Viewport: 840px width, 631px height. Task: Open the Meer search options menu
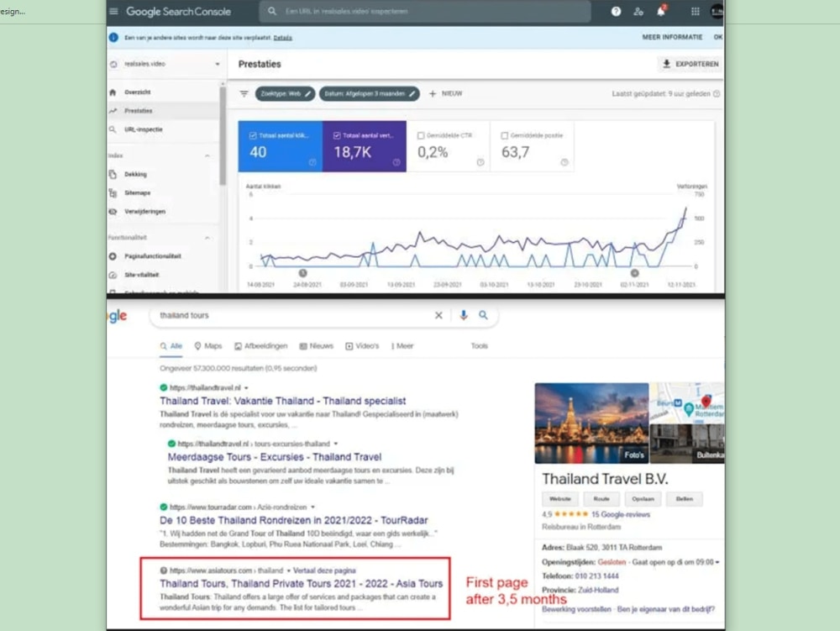click(x=402, y=346)
